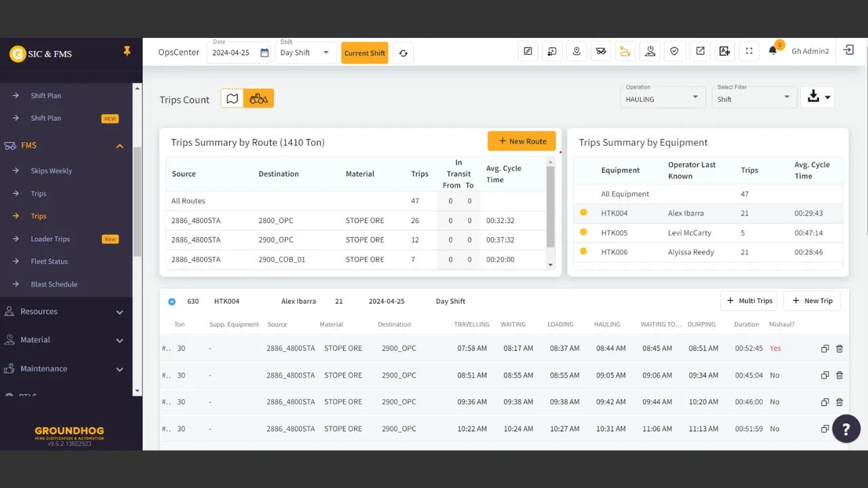Image resolution: width=868 pixels, height=488 pixels.
Task: Open Loader Trips in sidebar
Action: point(50,239)
